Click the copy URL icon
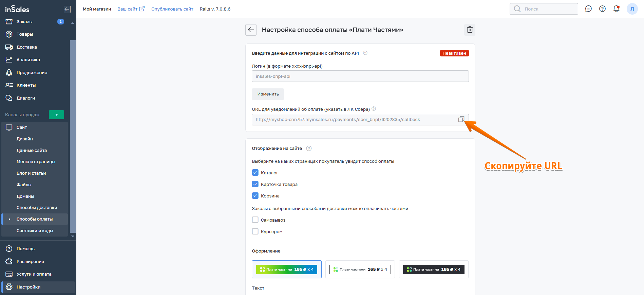Screen dimensions: 644x295 [x=461, y=119]
